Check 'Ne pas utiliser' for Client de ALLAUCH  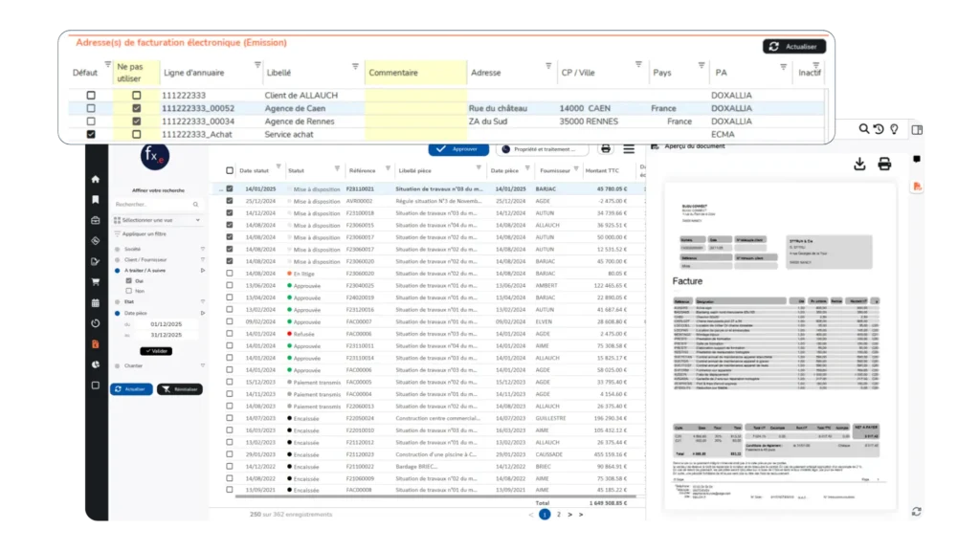pyautogui.click(x=136, y=96)
